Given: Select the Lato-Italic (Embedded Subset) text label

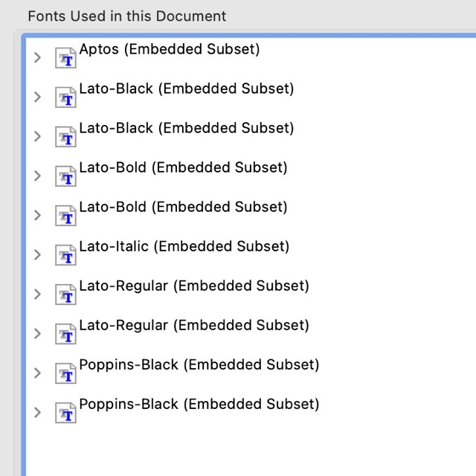Looking at the screenshot, I should click(x=184, y=247).
